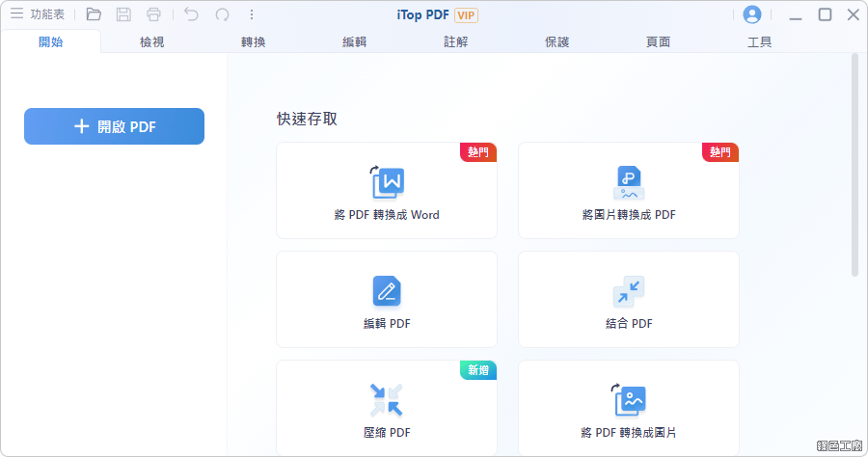Click the save disk icon
This screenshot has width=868, height=457.
click(123, 14)
